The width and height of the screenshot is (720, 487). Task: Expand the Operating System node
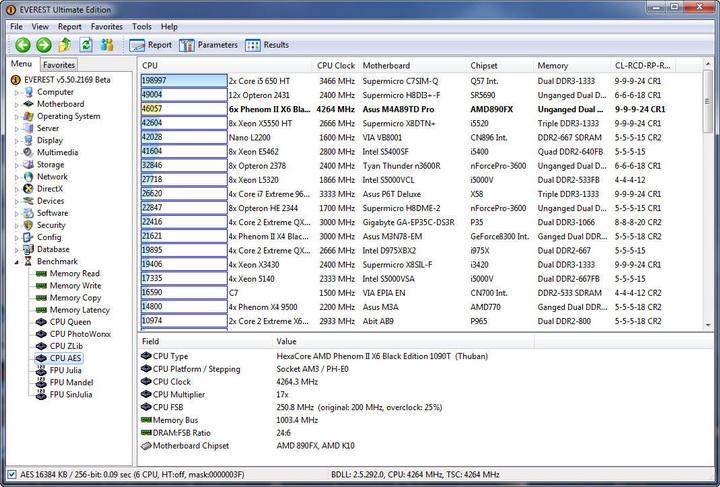click(x=17, y=117)
